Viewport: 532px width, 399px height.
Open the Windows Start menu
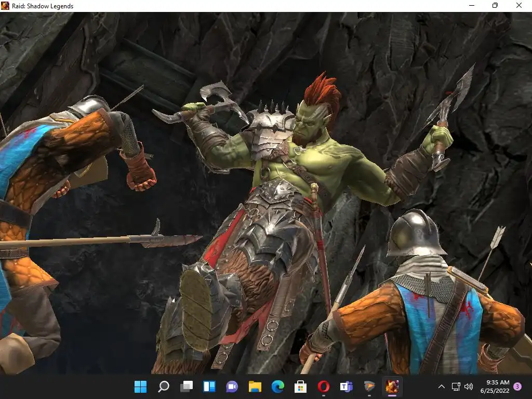click(140, 387)
